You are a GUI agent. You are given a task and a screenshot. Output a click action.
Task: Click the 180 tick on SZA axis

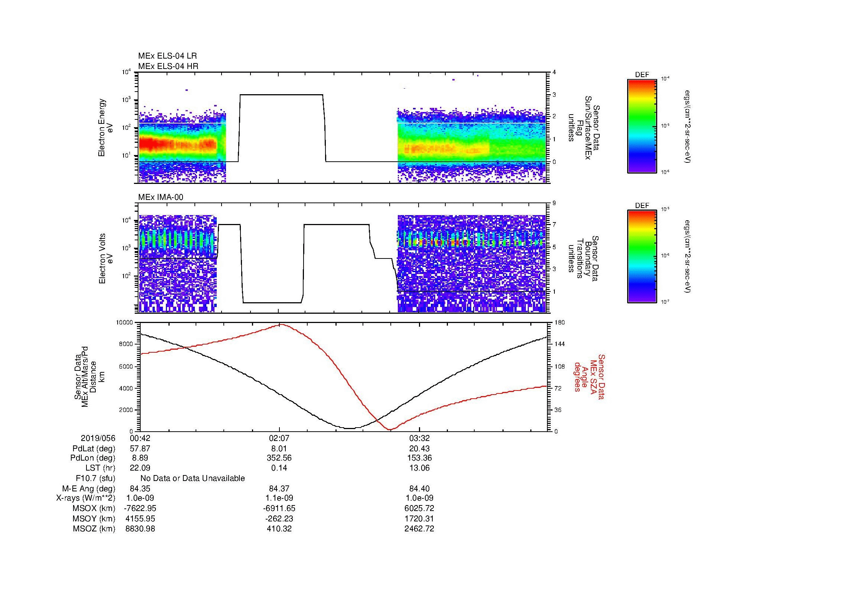tap(560, 323)
